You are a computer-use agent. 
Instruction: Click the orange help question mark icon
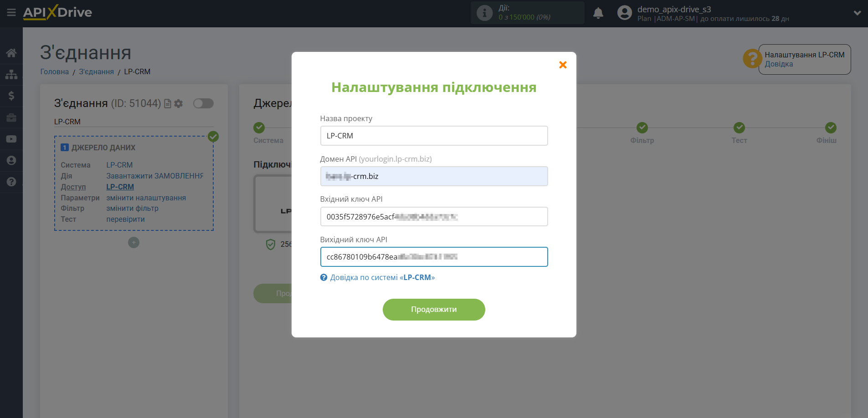[x=752, y=59]
